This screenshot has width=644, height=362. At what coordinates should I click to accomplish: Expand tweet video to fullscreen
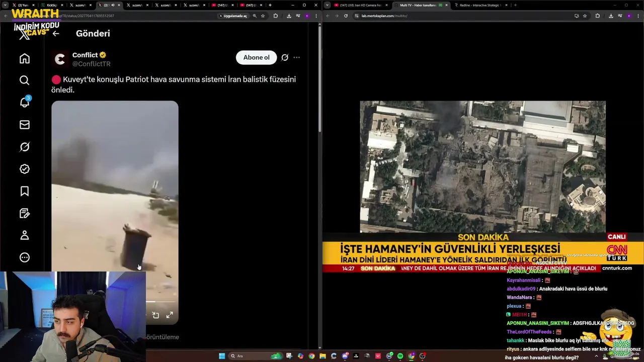170,315
